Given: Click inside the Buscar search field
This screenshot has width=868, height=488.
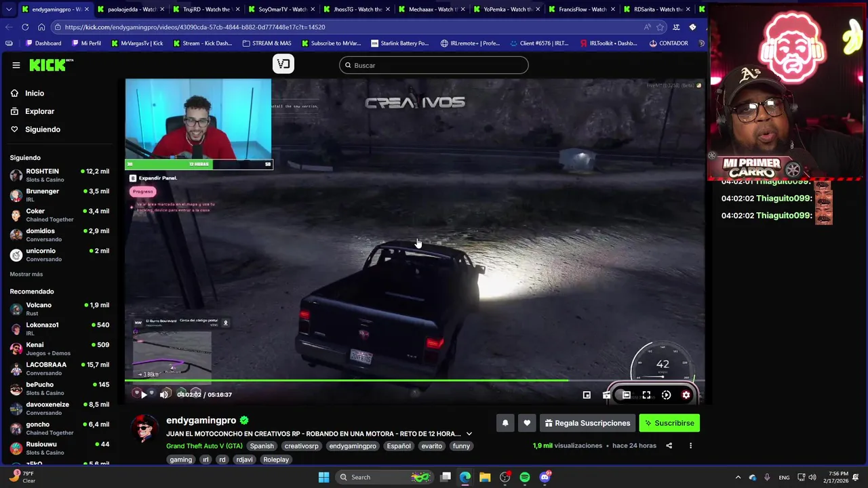Looking at the screenshot, I should pos(434,65).
